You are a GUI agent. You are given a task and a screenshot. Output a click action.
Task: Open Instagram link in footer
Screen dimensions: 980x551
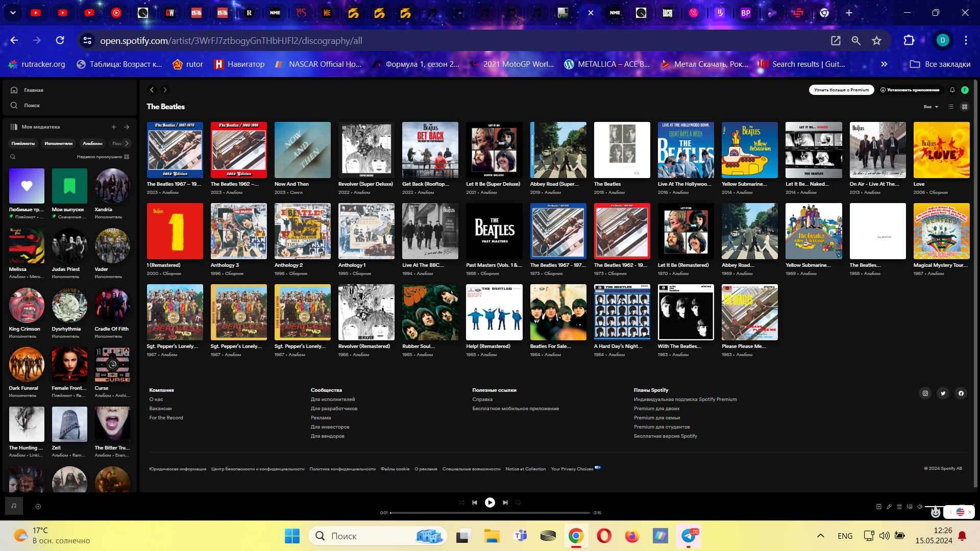925,393
